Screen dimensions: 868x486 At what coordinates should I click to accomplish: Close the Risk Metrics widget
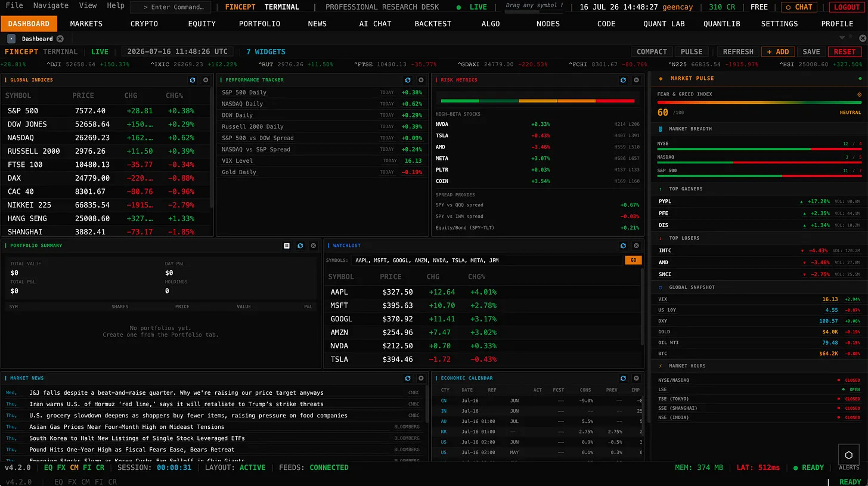click(x=636, y=80)
